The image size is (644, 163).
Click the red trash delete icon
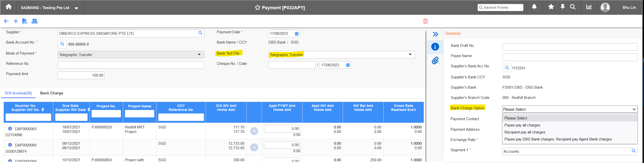[425, 21]
